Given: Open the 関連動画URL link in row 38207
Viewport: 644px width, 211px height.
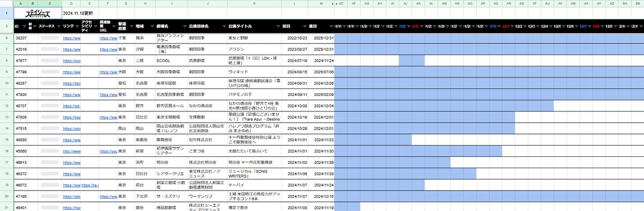Looking at the screenshot, I should [x=108, y=38].
